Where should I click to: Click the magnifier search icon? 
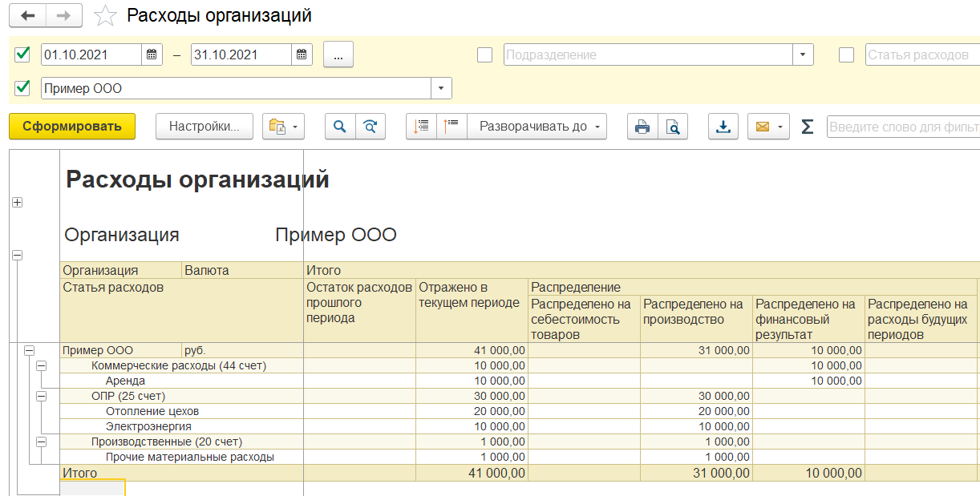tap(340, 126)
